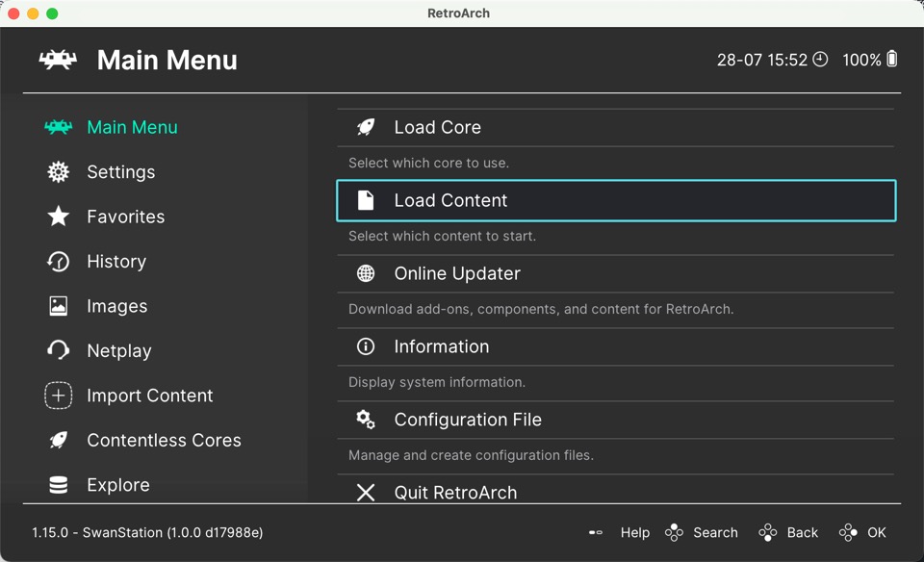The height and width of the screenshot is (562, 924).
Task: Click the clock icon next to the time
Action: pyautogui.click(x=820, y=59)
